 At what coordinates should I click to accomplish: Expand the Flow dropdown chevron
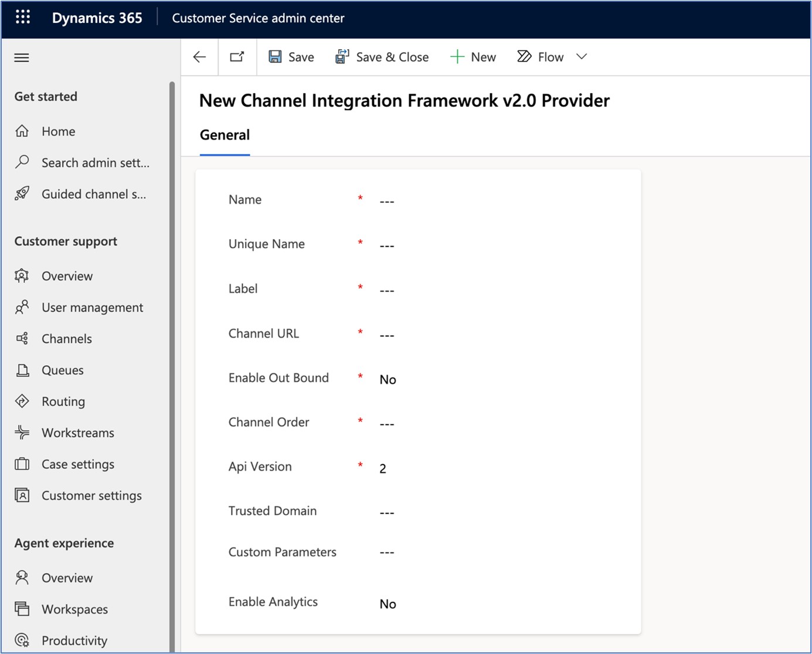582,57
